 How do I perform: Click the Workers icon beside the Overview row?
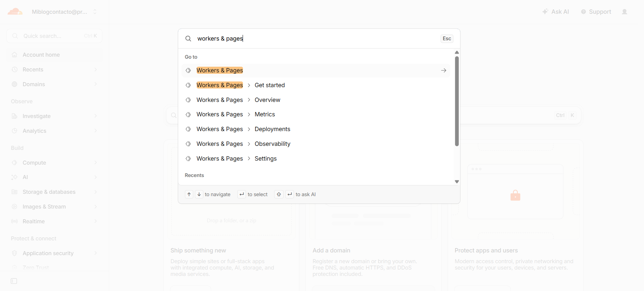tap(188, 100)
